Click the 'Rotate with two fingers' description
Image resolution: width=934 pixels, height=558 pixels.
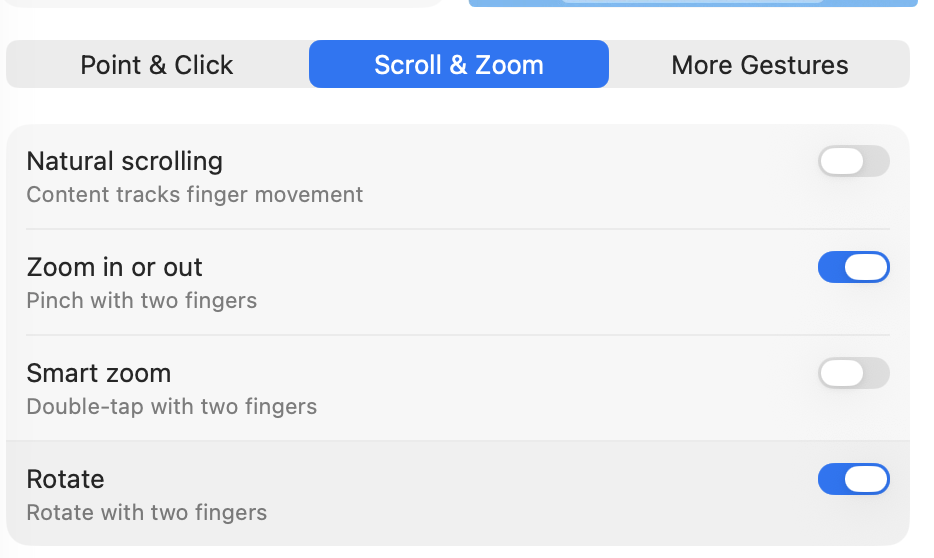coord(146,513)
